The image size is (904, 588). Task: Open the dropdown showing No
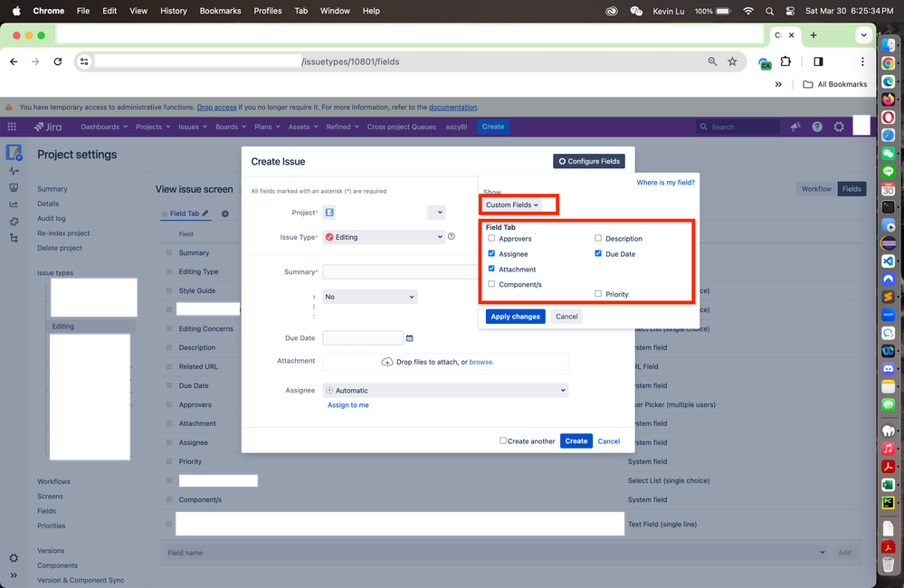point(369,297)
